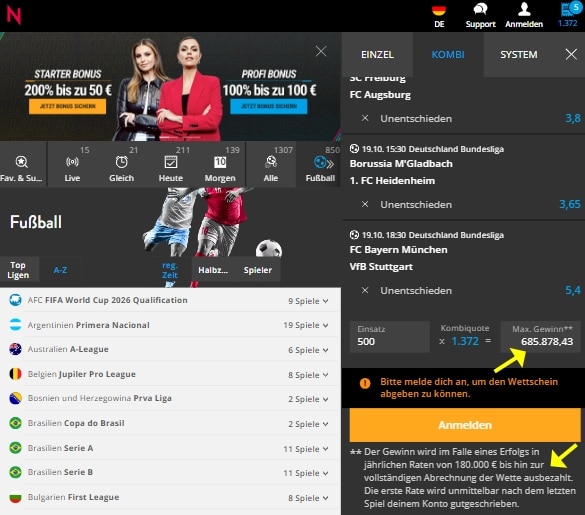The image size is (585, 515).
Task: Select Halbz... market tab
Action: click(213, 270)
